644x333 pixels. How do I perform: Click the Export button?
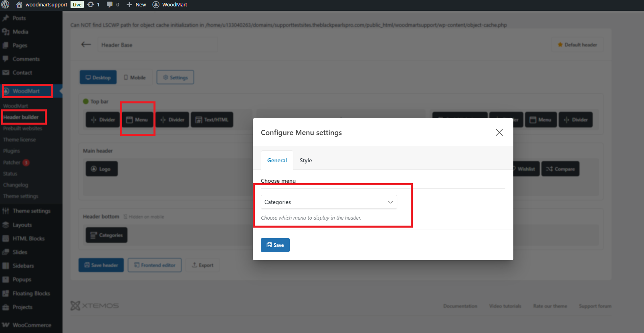click(x=202, y=265)
